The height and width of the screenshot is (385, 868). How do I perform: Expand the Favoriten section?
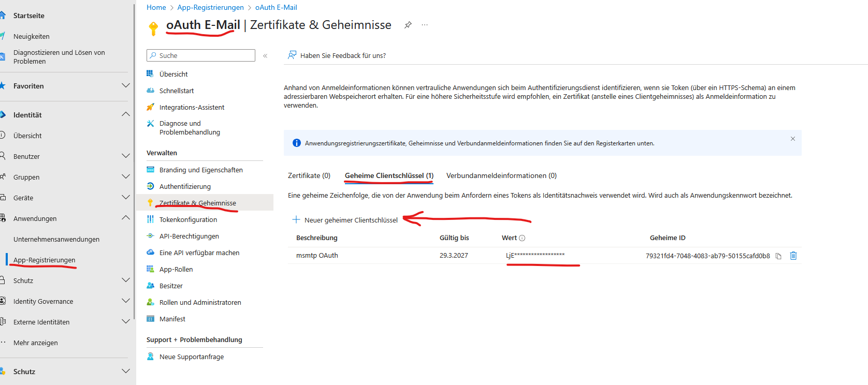point(125,85)
